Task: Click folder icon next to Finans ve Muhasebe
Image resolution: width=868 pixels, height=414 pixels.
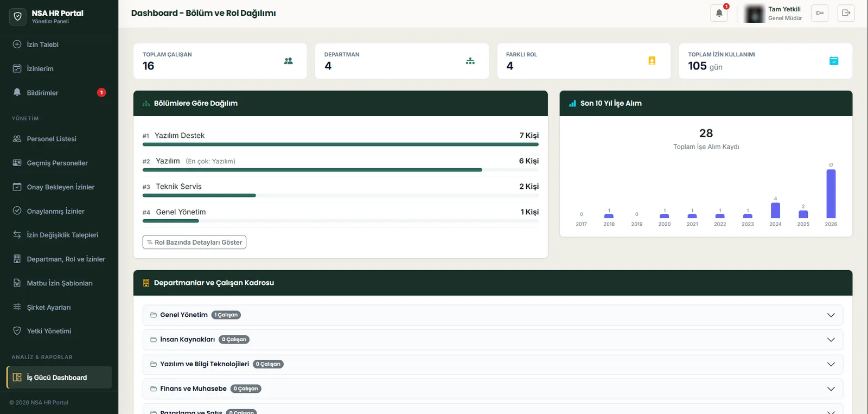Action: (154, 388)
